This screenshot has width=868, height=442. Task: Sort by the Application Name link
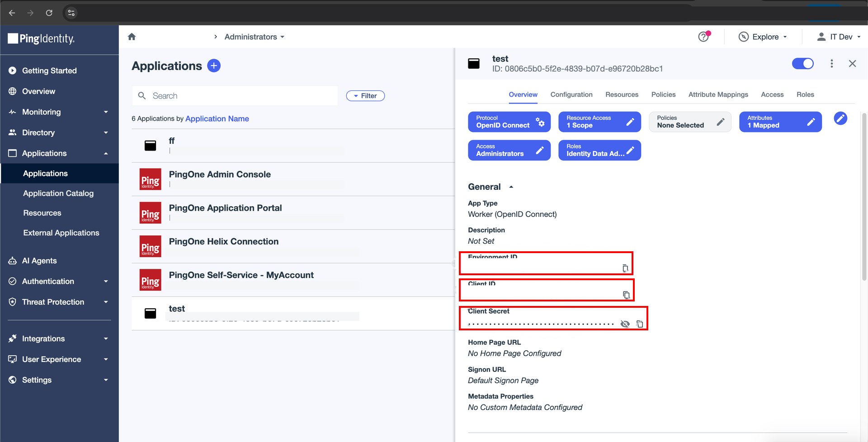click(x=217, y=118)
